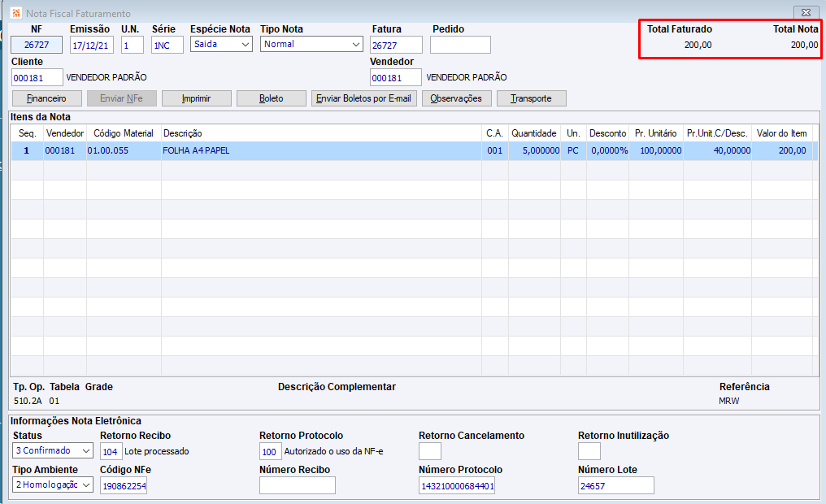Screen dimensions: 826x504
Task: Click vendedor cell 000181 in item row
Action: (65, 150)
